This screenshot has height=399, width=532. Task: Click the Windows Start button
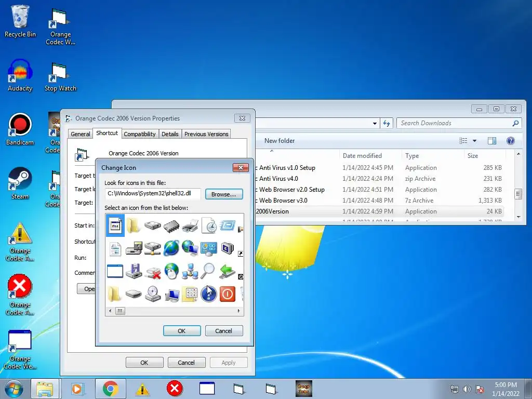14,389
